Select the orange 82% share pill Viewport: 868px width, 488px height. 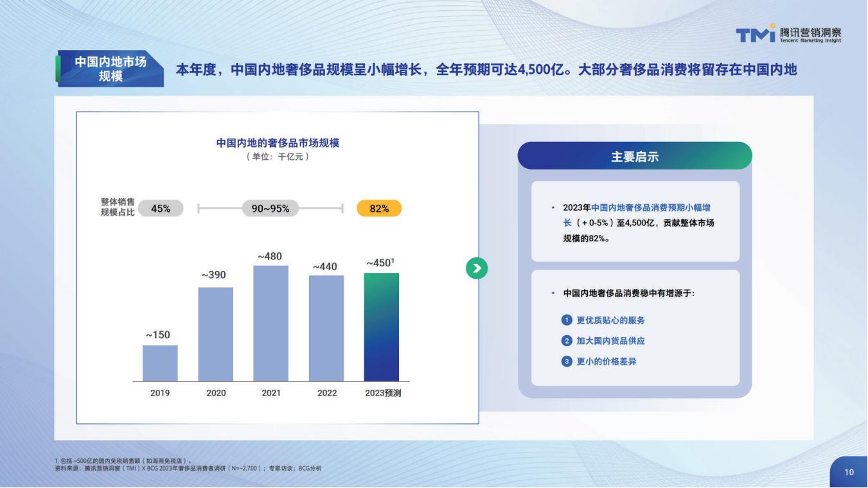[379, 209]
